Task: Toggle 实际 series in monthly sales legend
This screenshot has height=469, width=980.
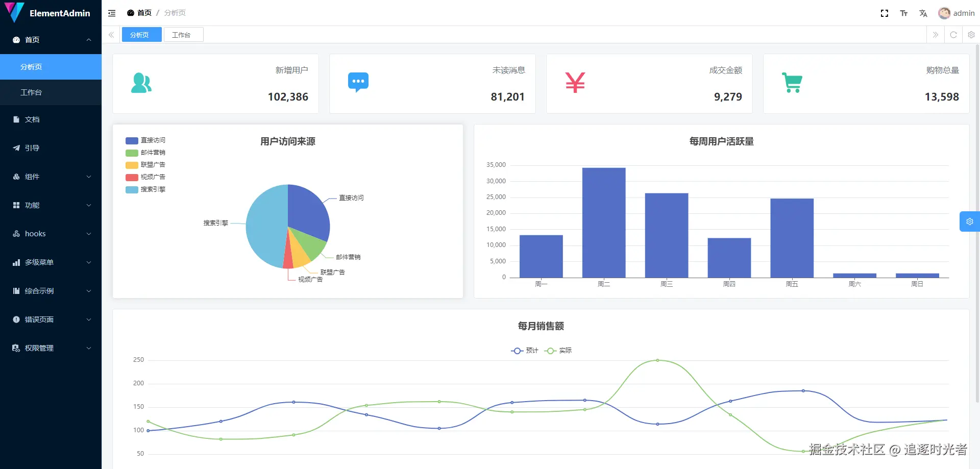Action: (x=558, y=351)
